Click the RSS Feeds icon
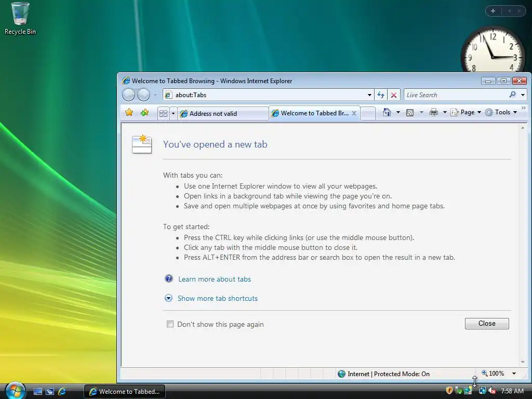Viewport: 532px width, 399px height. 409,112
